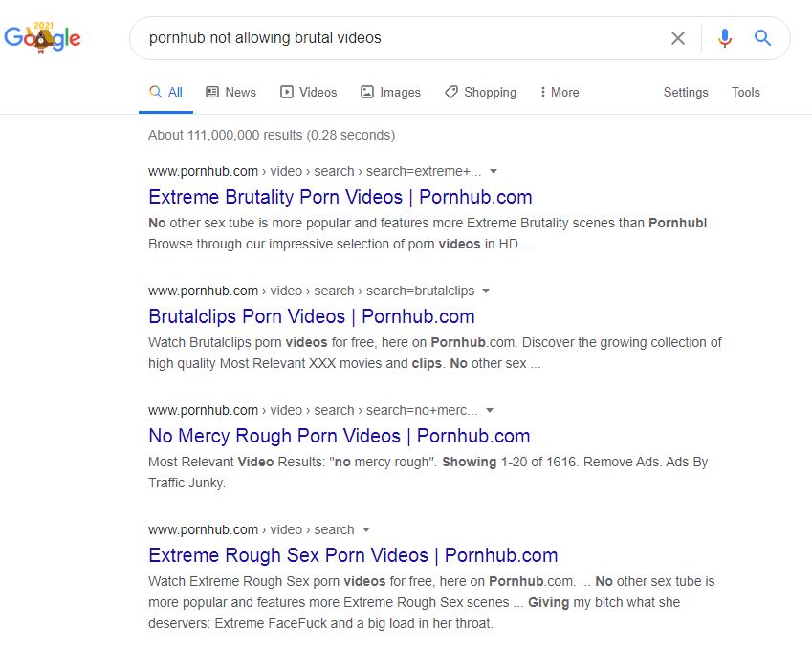812x647 pixels.
Task: Click the blue magnifier search icon
Action: (x=762, y=38)
